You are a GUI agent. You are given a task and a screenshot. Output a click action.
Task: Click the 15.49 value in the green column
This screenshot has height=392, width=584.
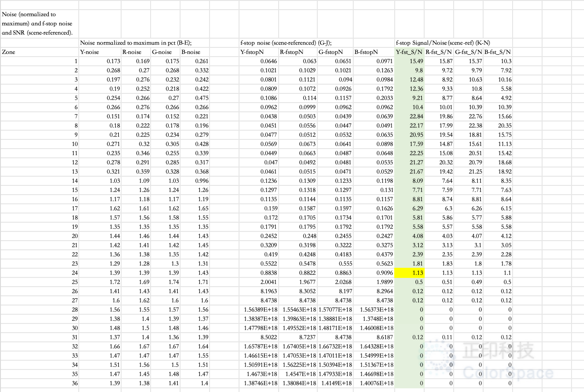(x=409, y=61)
